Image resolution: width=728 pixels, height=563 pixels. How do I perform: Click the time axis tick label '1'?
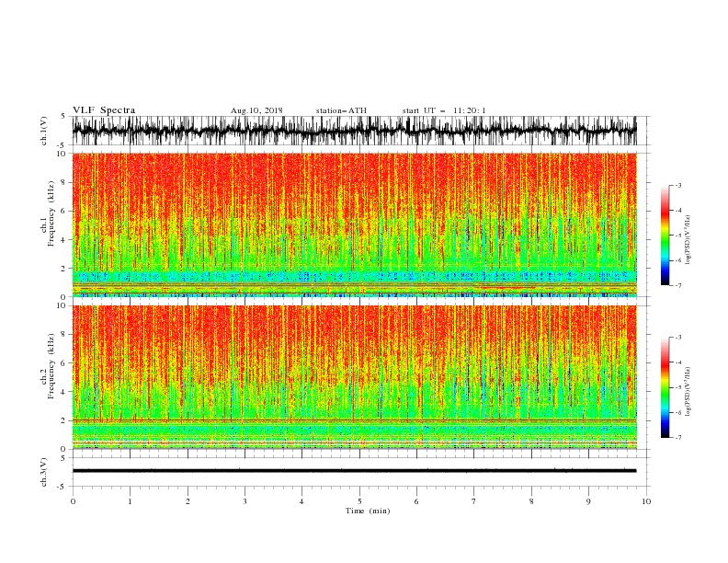(x=130, y=501)
